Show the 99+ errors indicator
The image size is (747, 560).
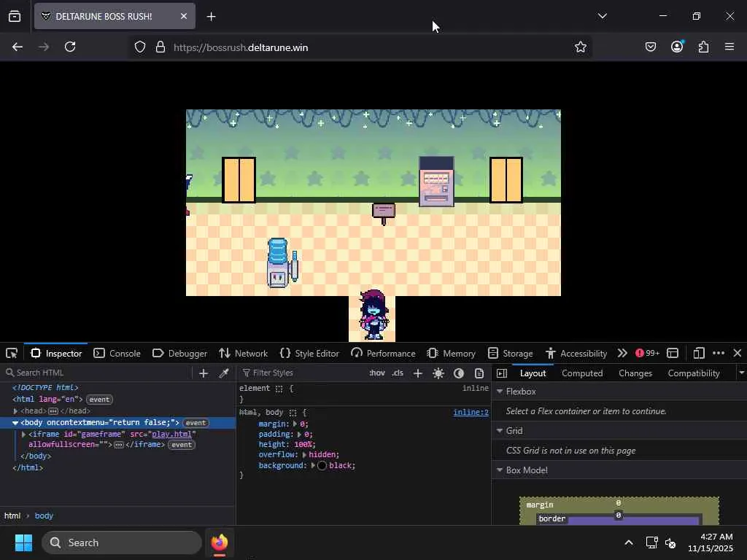click(x=648, y=353)
